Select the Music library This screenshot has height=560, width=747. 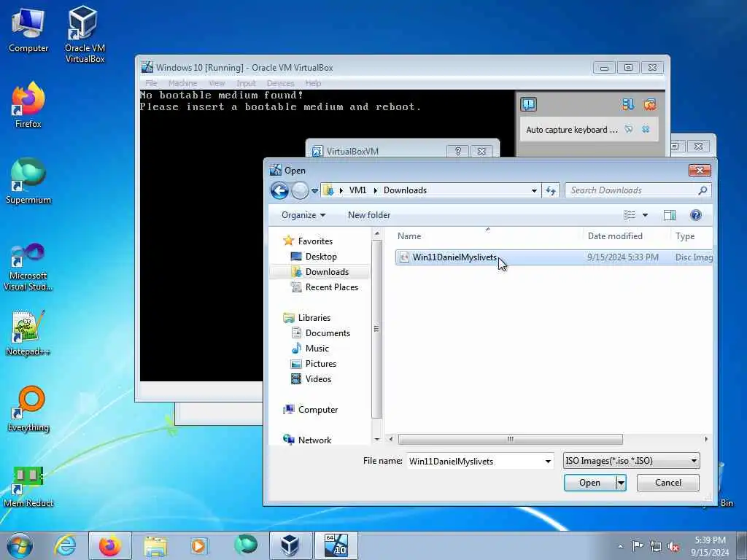pos(317,348)
